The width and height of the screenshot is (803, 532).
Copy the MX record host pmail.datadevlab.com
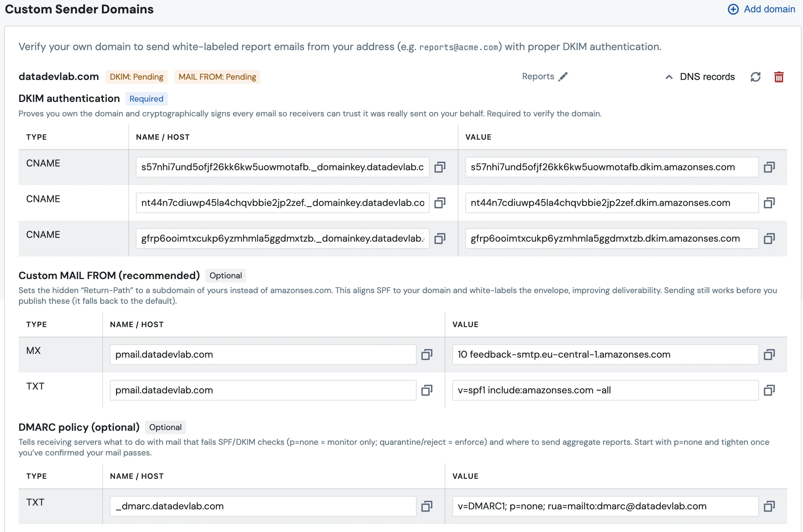[427, 355]
